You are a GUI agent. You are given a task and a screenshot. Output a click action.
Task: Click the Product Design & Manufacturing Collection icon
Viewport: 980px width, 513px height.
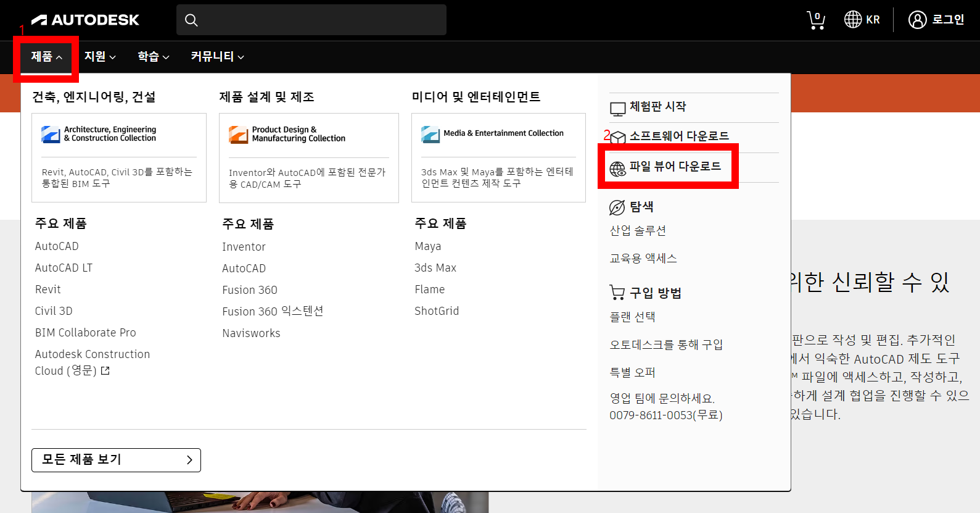point(238,134)
